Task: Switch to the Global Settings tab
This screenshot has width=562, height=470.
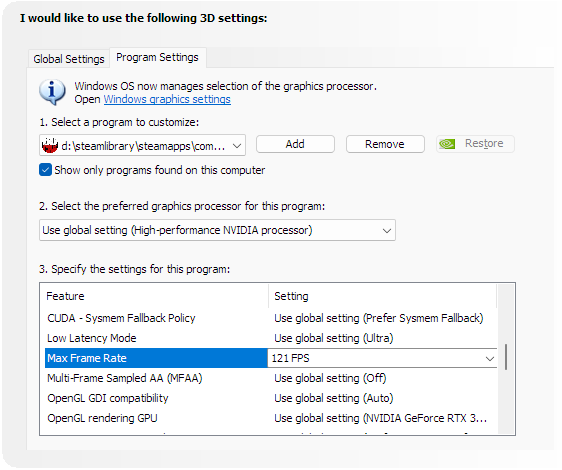Action: [x=69, y=59]
